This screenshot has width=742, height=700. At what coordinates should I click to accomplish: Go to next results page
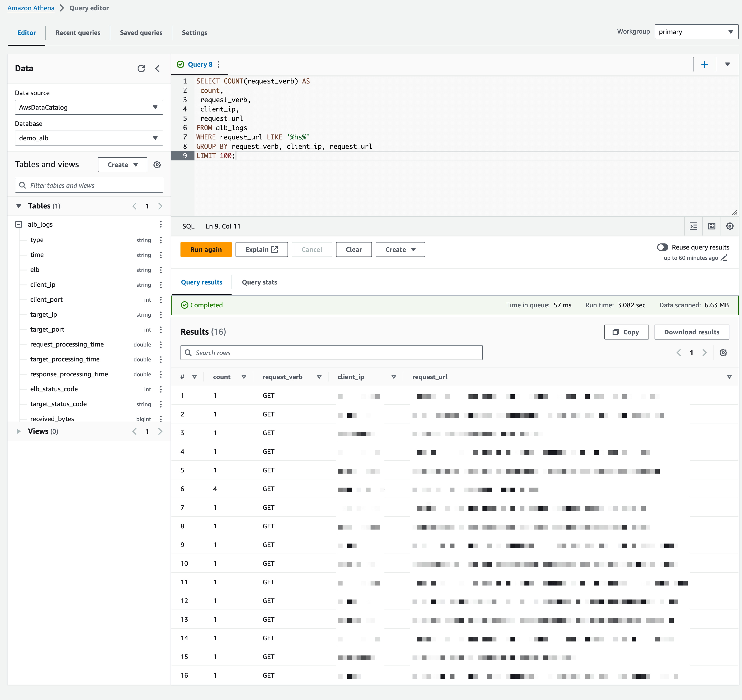704,353
